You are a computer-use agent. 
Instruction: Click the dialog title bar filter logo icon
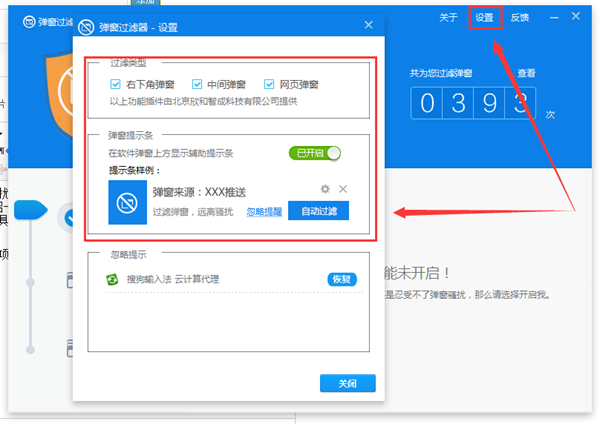86,27
